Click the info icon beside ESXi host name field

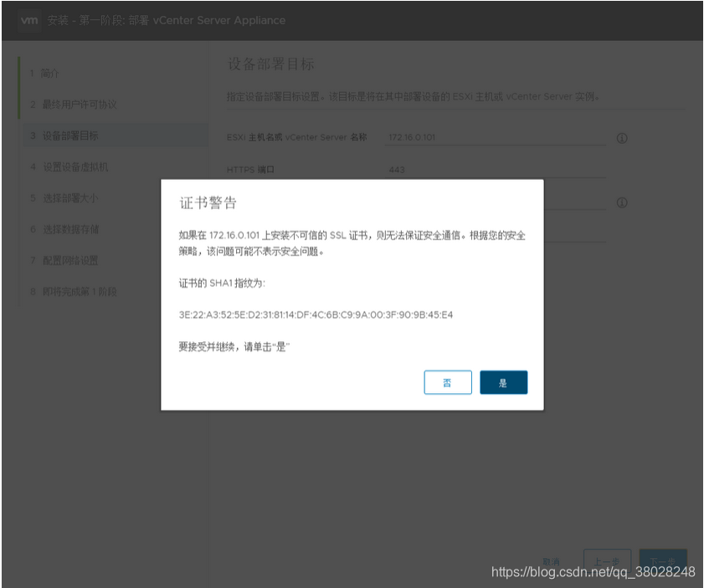[621, 138]
